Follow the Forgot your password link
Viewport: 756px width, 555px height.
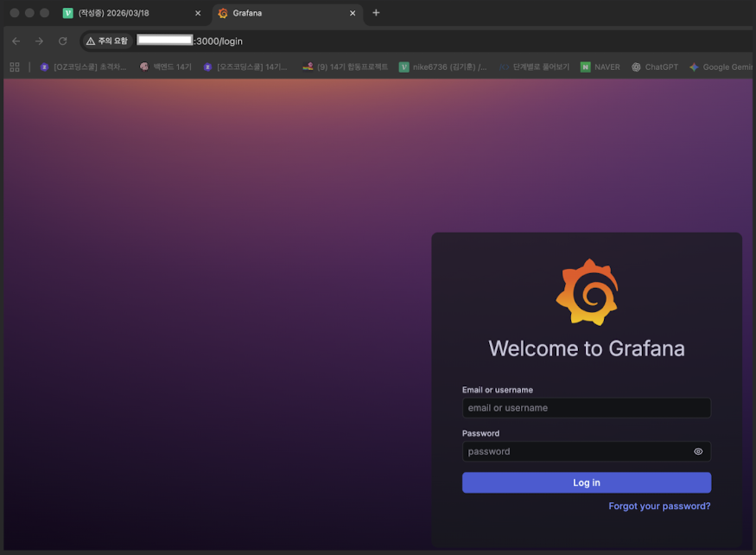click(659, 507)
